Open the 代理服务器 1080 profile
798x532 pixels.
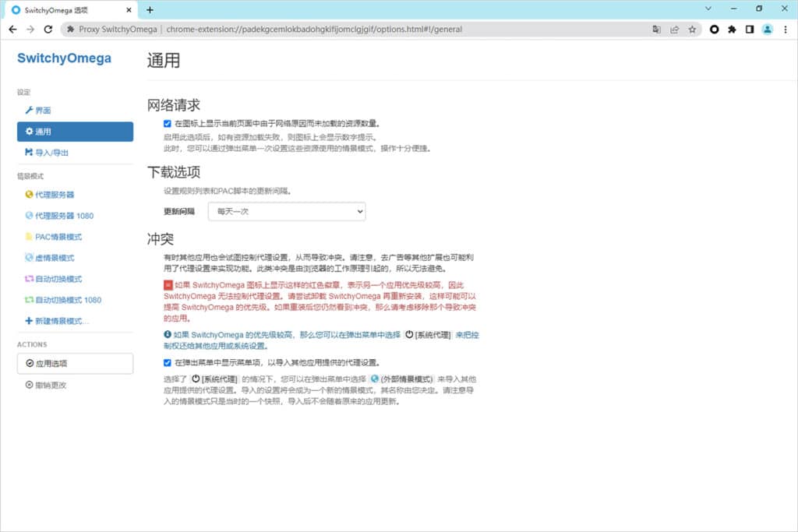[x=75, y=216]
